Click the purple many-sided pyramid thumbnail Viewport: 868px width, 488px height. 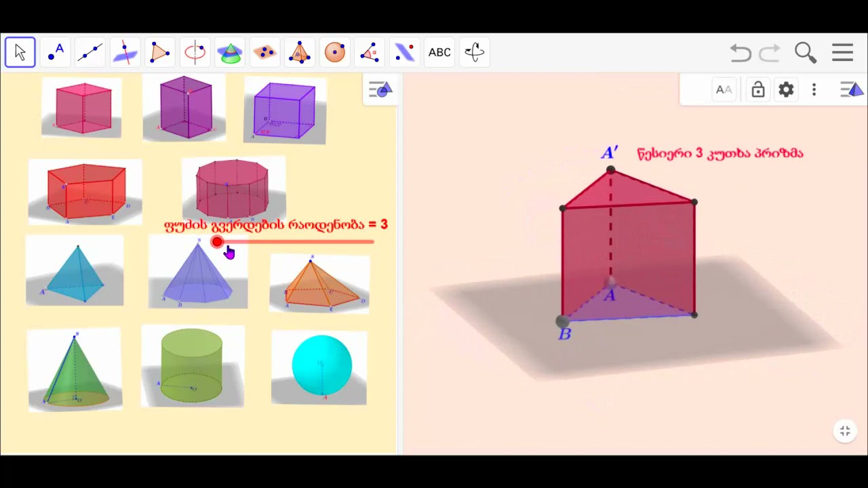click(x=198, y=272)
